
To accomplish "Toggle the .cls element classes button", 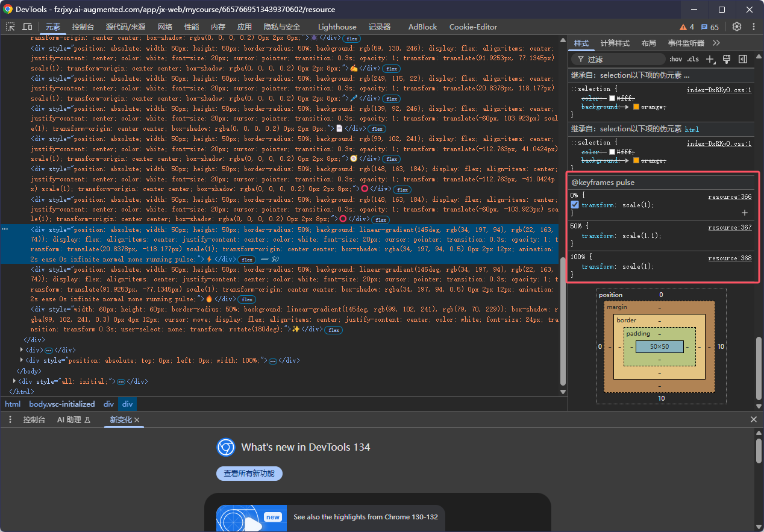I will (x=693, y=59).
